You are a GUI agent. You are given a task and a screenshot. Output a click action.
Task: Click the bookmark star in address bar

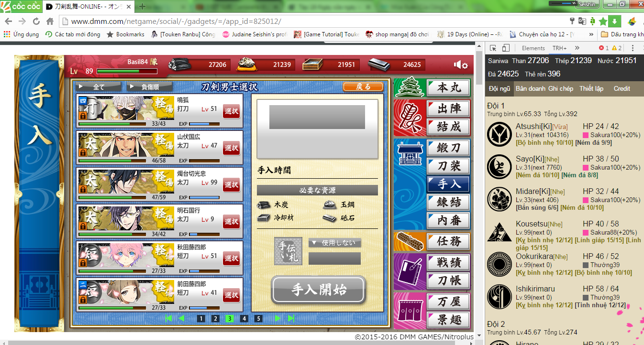pos(603,21)
